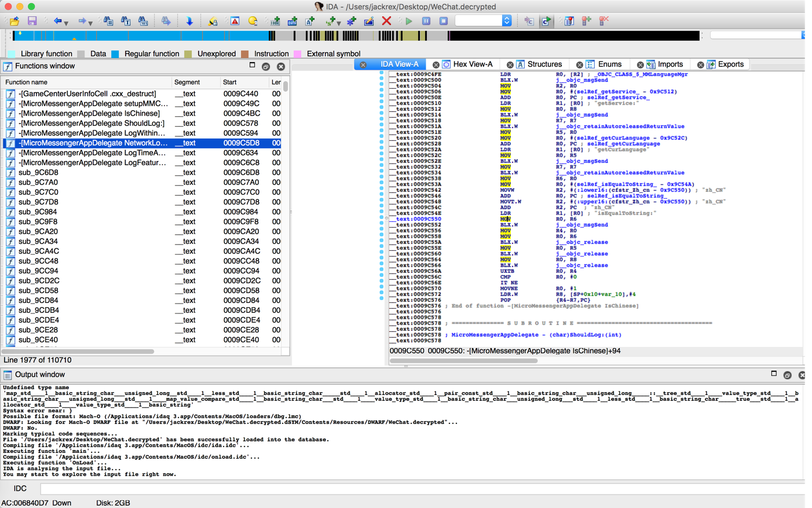The height and width of the screenshot is (508, 812).
Task: Click the Add breakpoint icon
Action: click(587, 21)
